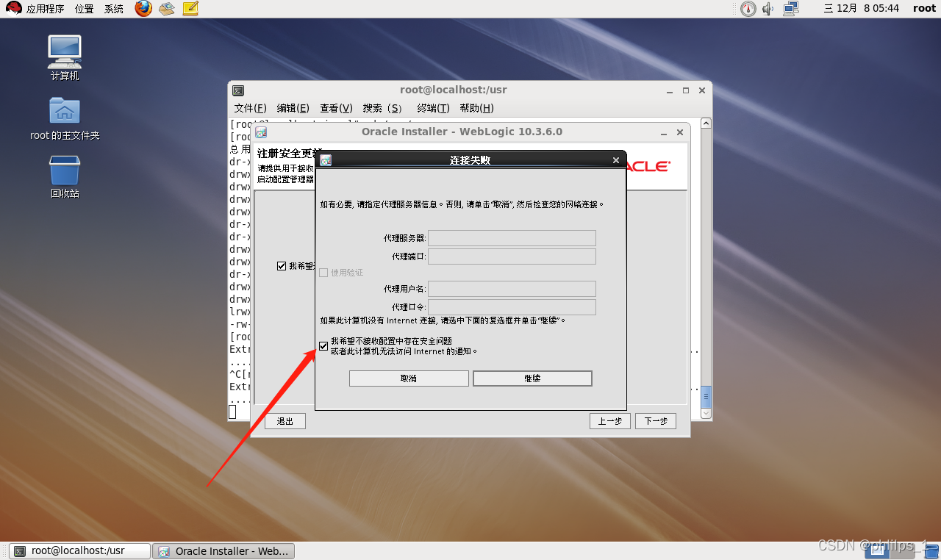Open the root 的主文件夹 folder icon
The width and height of the screenshot is (941, 560).
pyautogui.click(x=65, y=111)
